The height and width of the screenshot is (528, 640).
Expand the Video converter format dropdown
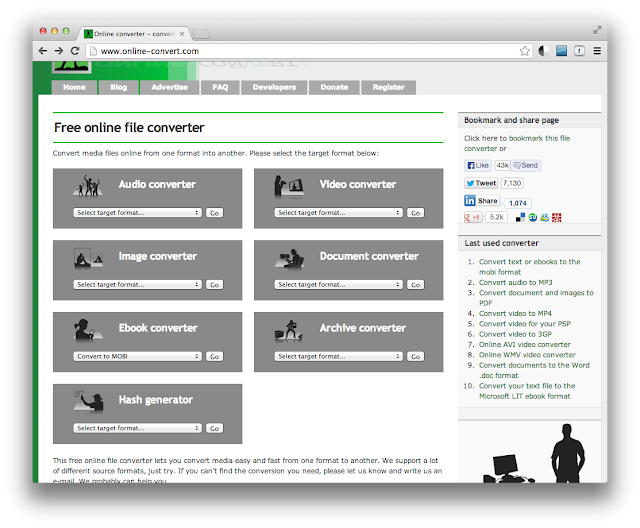point(339,213)
